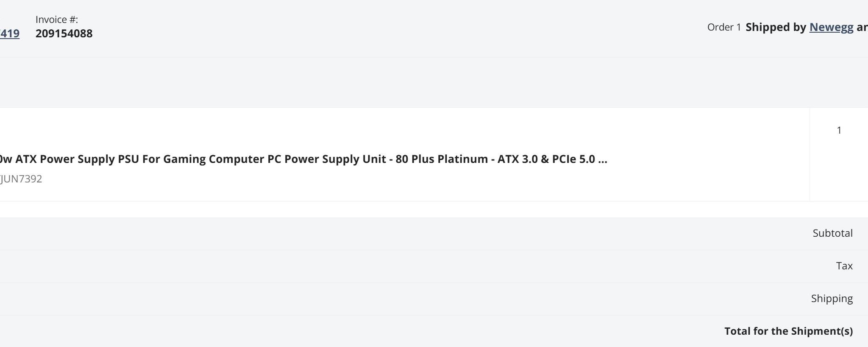The height and width of the screenshot is (347, 868).
Task: Click the Tax label
Action: click(x=844, y=266)
